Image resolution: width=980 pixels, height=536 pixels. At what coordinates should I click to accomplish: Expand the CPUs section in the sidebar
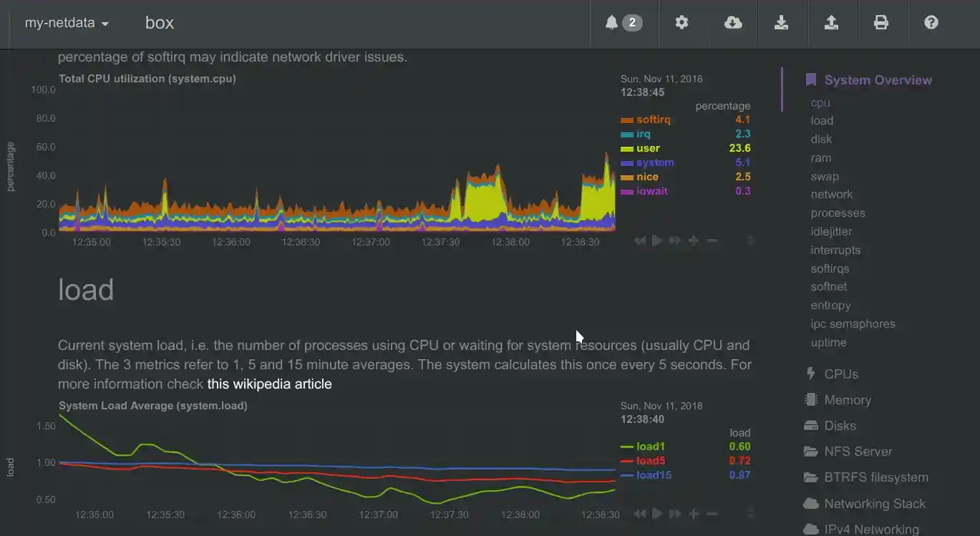[840, 374]
